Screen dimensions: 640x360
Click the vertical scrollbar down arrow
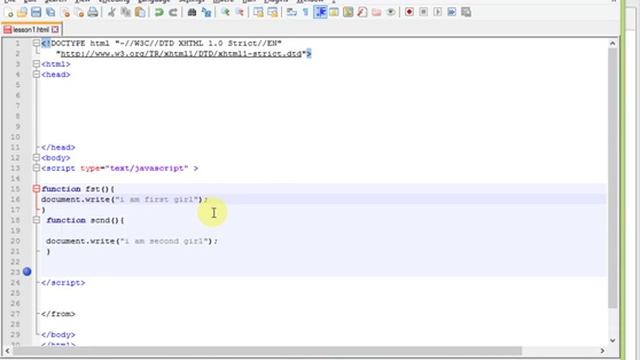[x=612, y=340]
